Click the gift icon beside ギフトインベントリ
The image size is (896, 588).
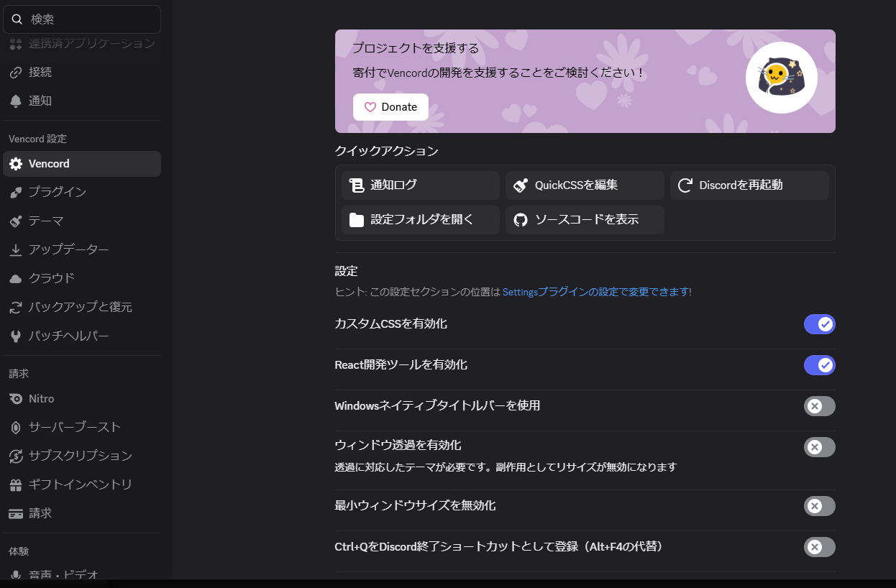16,485
